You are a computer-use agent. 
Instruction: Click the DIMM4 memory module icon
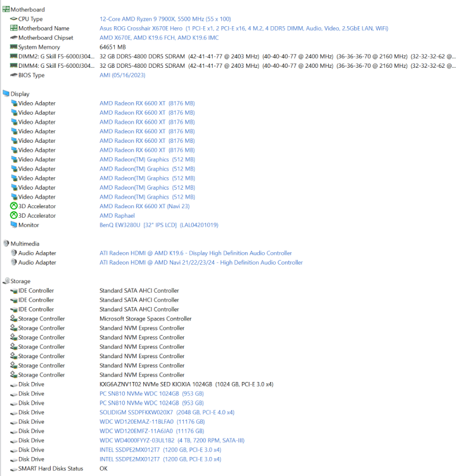coord(14,65)
